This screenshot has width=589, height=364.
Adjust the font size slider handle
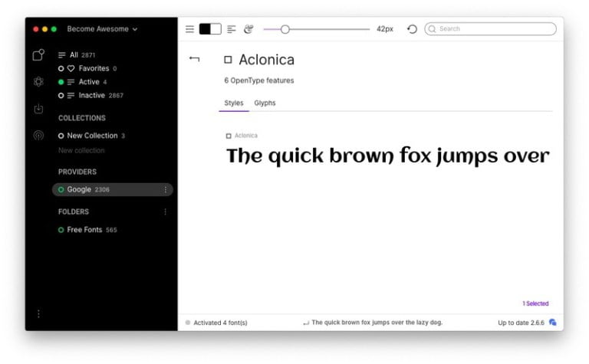[285, 29]
